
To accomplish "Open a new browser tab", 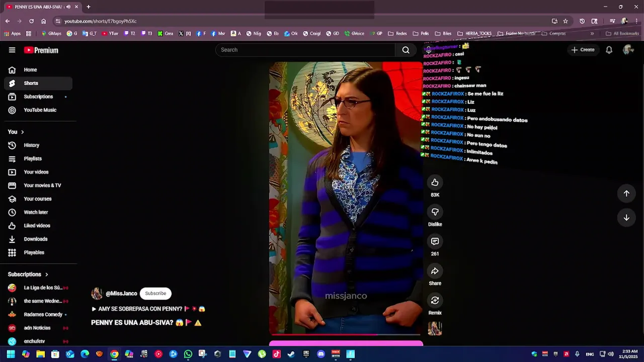I will 88,7.
